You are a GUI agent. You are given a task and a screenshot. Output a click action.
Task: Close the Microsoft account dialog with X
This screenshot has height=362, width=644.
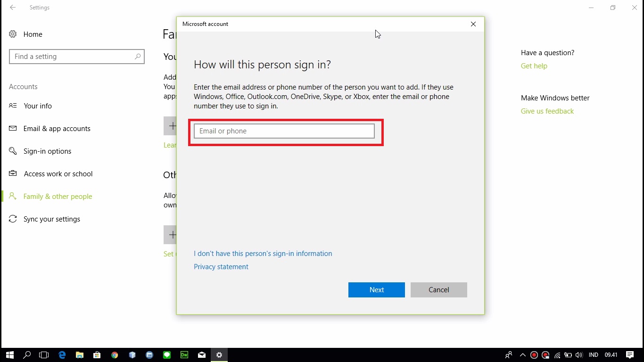click(x=473, y=24)
